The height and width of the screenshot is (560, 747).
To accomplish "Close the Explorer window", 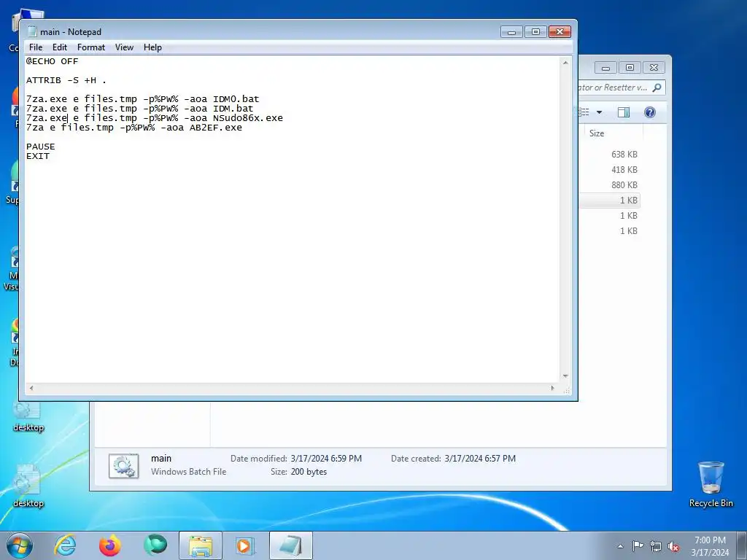I will (x=654, y=68).
